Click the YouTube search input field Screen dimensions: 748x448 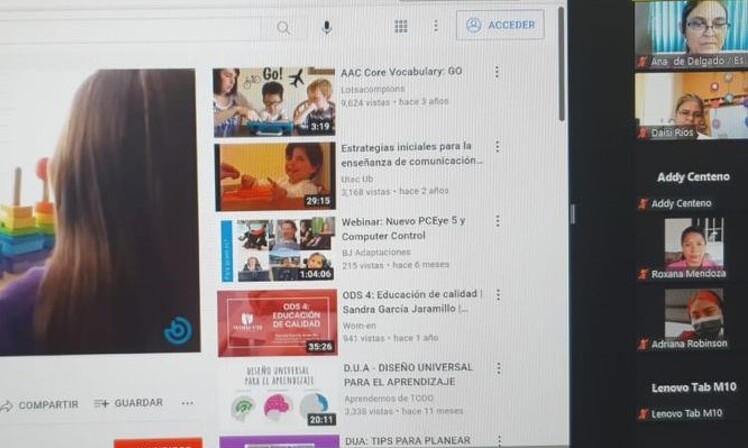pyautogui.click(x=130, y=29)
